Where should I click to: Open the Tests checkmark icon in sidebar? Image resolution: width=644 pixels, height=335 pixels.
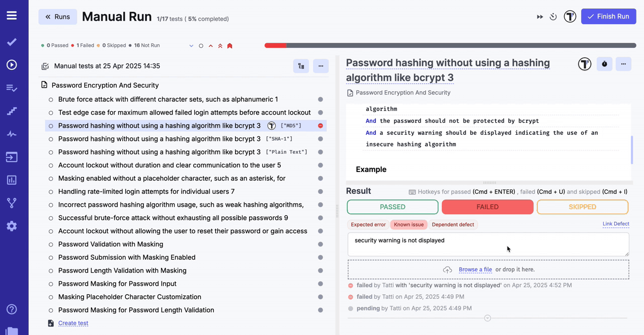12,42
